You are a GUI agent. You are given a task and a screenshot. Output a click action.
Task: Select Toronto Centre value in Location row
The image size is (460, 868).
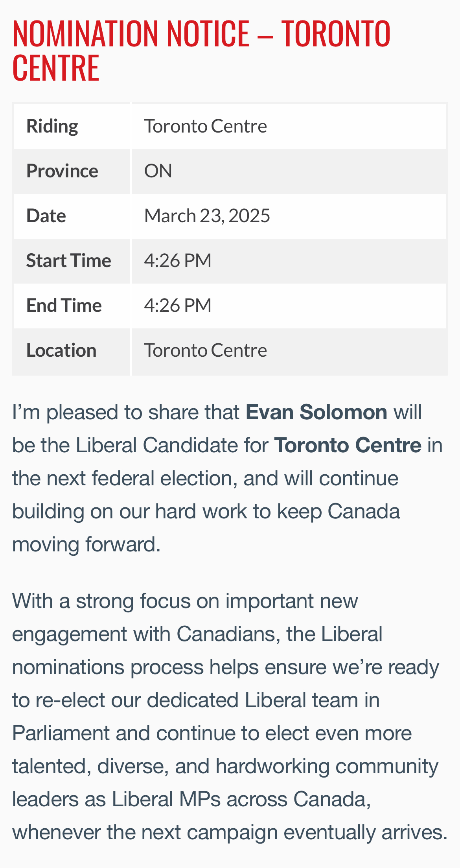click(205, 350)
